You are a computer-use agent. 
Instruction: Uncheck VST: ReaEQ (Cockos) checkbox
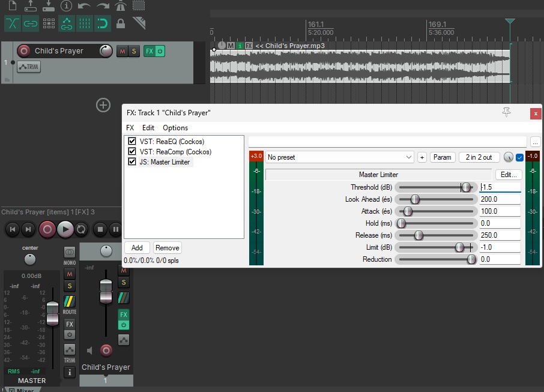click(x=132, y=141)
